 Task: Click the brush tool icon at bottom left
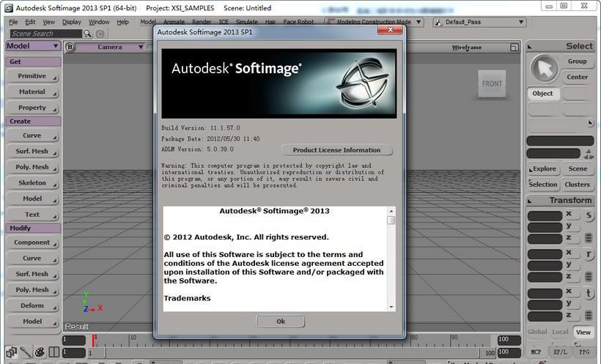tap(26, 352)
